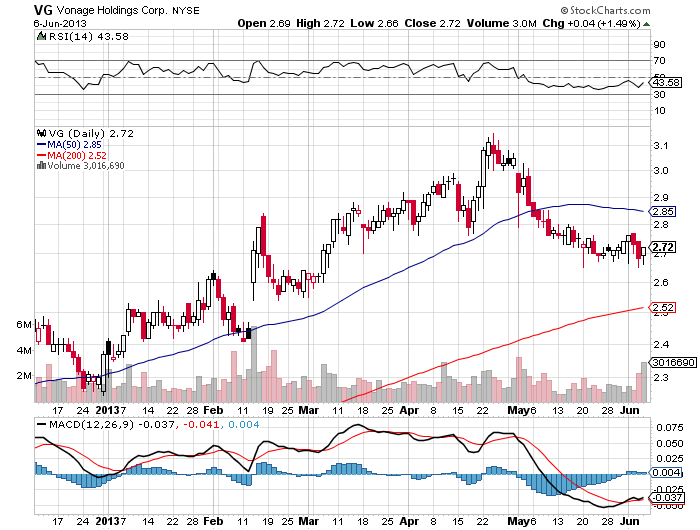The height and width of the screenshot is (530, 700).
Task: Open the StockCharts.com copyright link
Action: tap(605, 10)
